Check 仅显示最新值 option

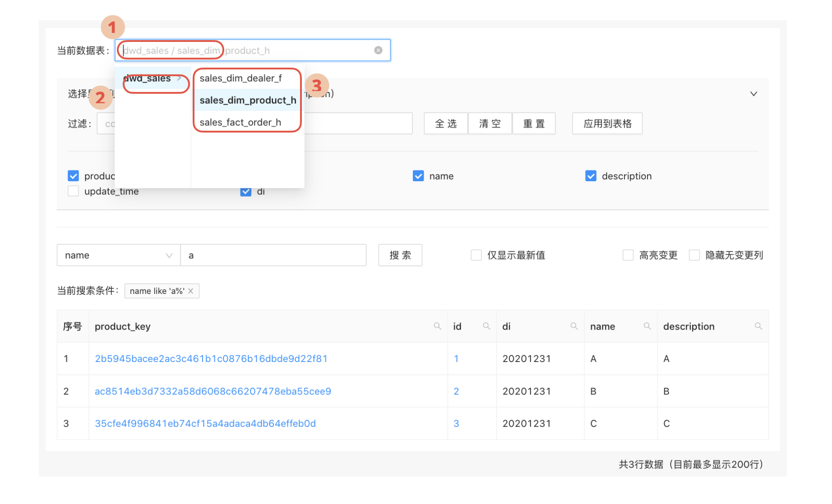point(476,255)
